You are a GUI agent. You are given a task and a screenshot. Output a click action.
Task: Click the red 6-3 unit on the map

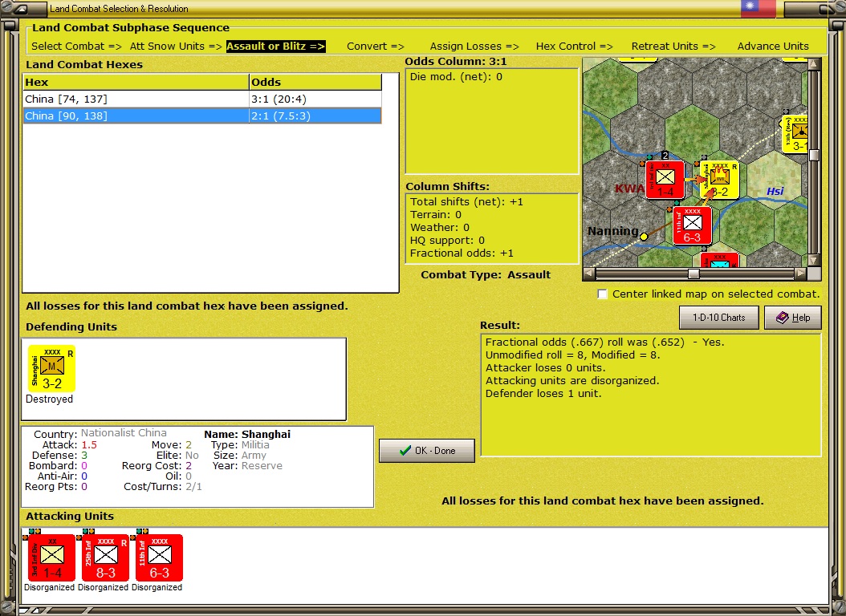coord(692,226)
